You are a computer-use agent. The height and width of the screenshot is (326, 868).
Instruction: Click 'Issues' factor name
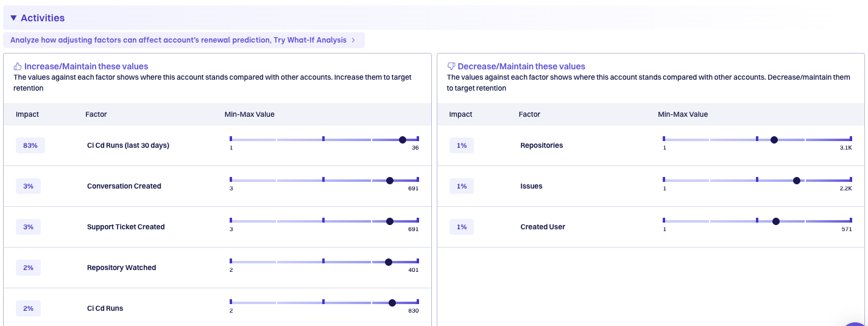(x=531, y=186)
